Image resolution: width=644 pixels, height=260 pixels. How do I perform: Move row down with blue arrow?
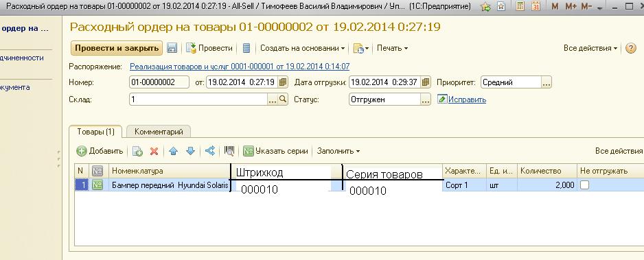[190, 152]
